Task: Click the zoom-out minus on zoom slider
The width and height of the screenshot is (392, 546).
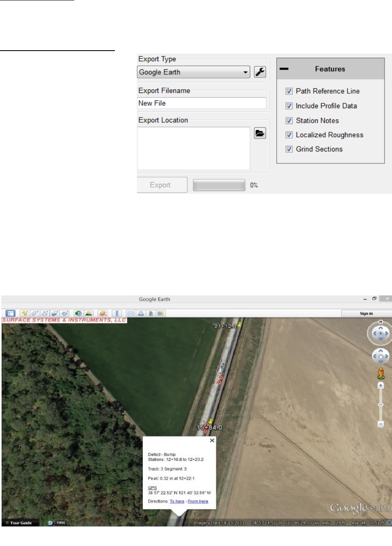Action: 381,424
